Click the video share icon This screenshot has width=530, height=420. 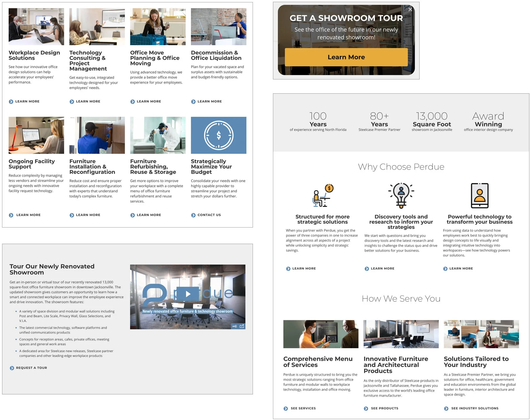(x=242, y=326)
